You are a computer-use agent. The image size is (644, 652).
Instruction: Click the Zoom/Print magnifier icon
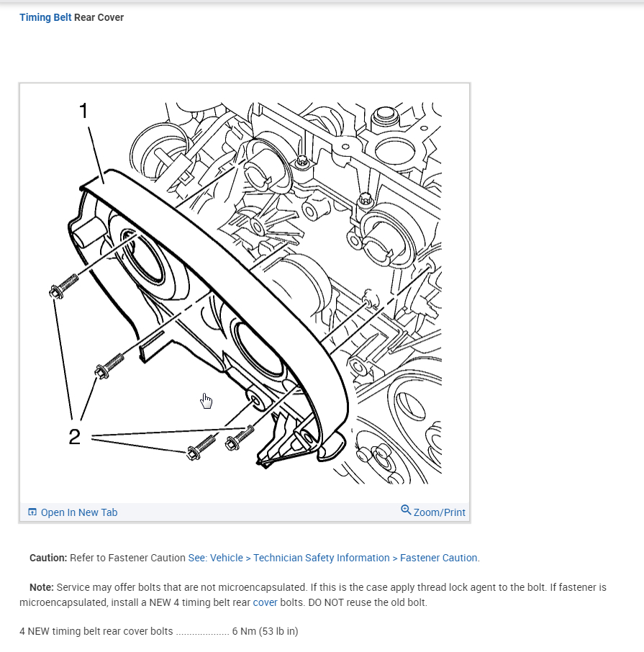[406, 510]
